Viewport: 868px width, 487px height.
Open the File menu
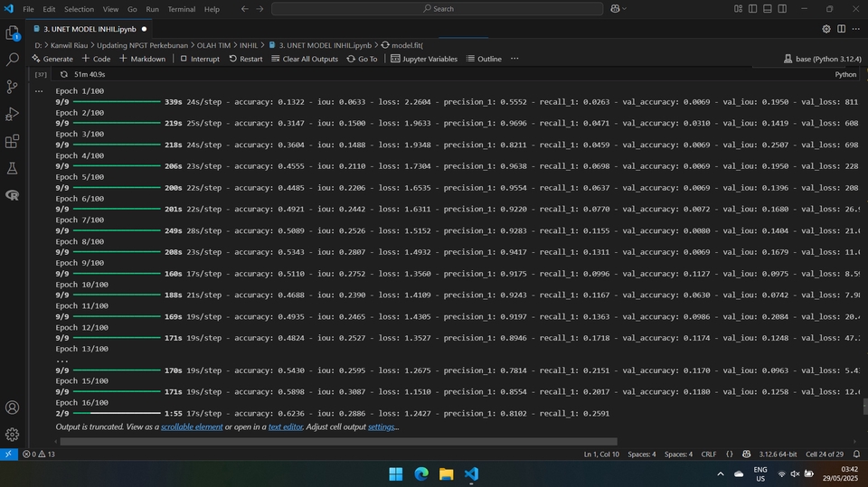point(28,9)
